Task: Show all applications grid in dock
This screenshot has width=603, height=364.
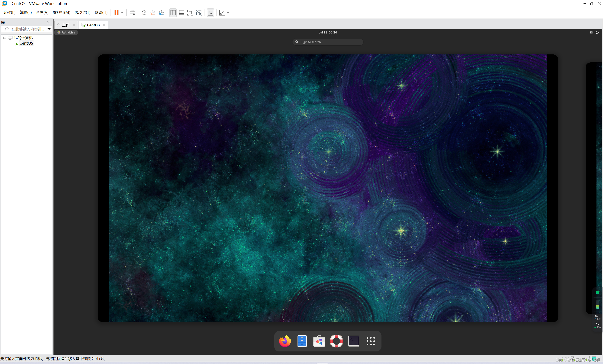Action: (371, 341)
